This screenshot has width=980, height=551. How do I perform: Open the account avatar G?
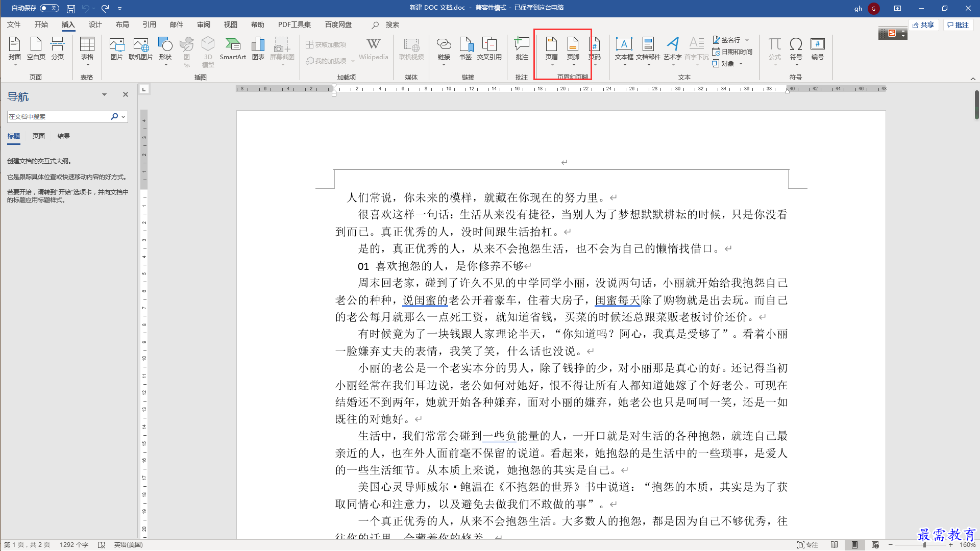874,8
